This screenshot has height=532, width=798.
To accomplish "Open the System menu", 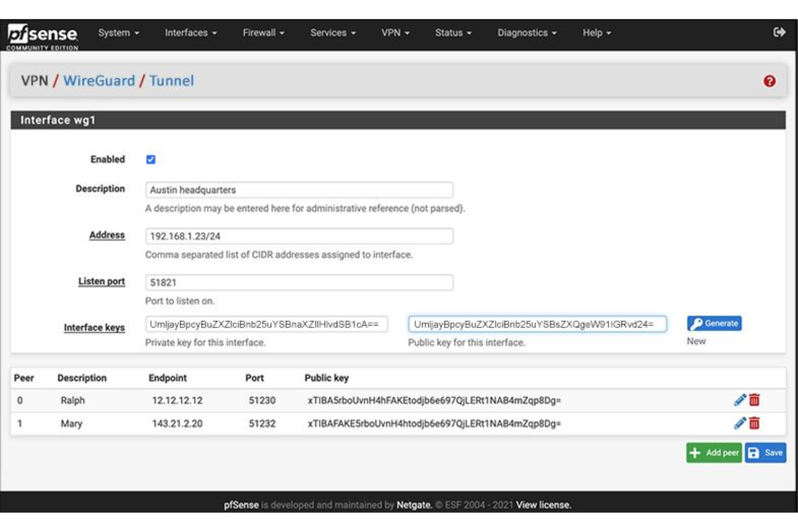I will click(119, 33).
